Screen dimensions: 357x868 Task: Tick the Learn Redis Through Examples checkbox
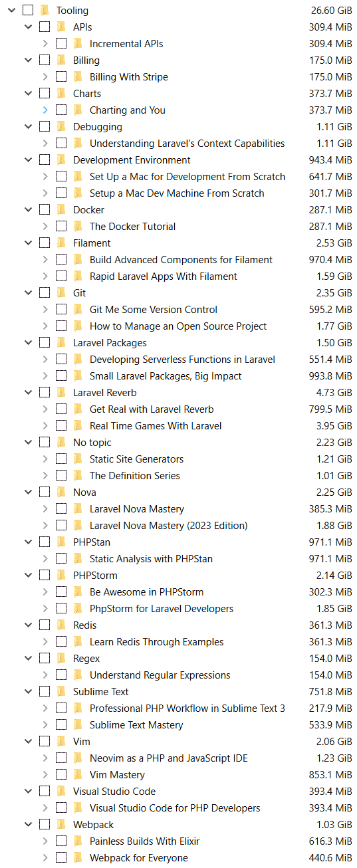61,641
